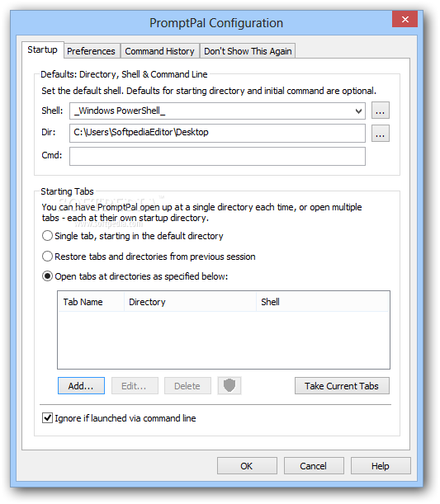Open Help for this dialog
Image resolution: width=440 pixels, height=504 pixels.
pos(381,466)
